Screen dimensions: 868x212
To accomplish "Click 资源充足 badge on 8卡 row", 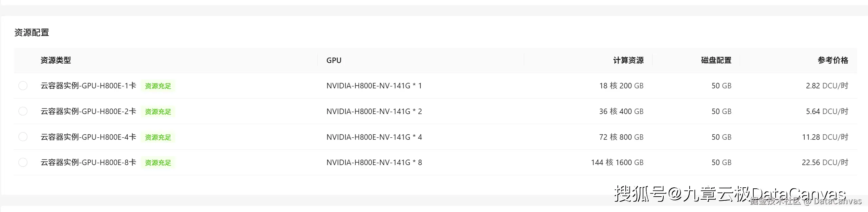I will 158,163.
